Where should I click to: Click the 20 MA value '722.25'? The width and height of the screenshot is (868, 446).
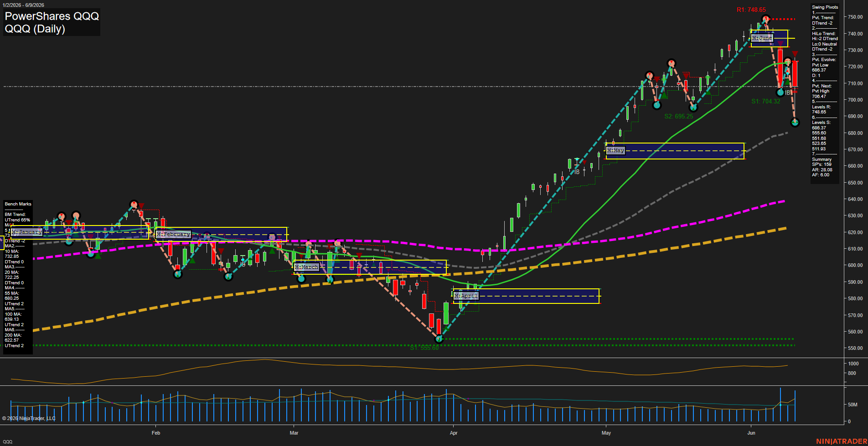(12, 277)
